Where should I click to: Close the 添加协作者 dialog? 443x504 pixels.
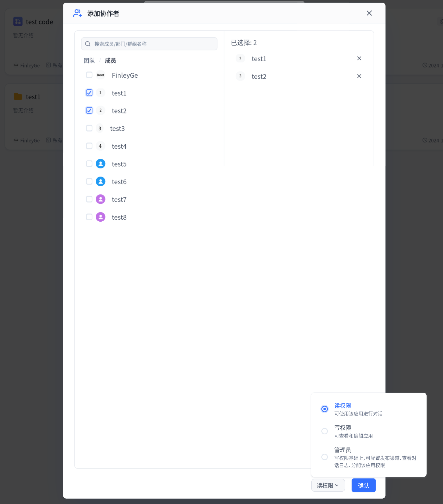[x=369, y=13]
